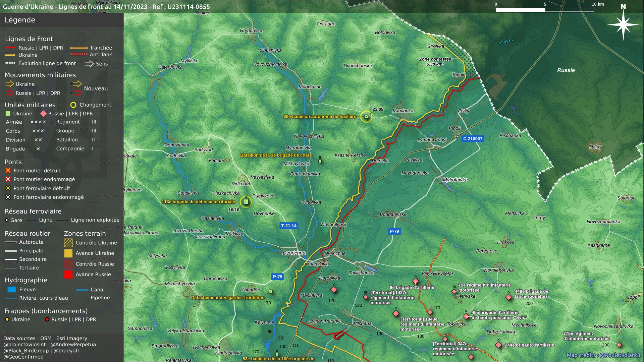Click the 79e régiment d'infanterie diamond marker

tap(454, 292)
